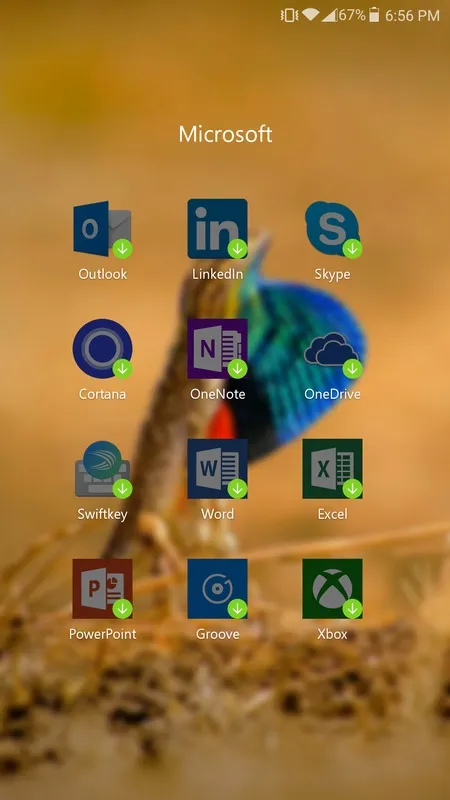Tap the Groove music icon
Screen dimensions: 450x800
pos(217,588)
